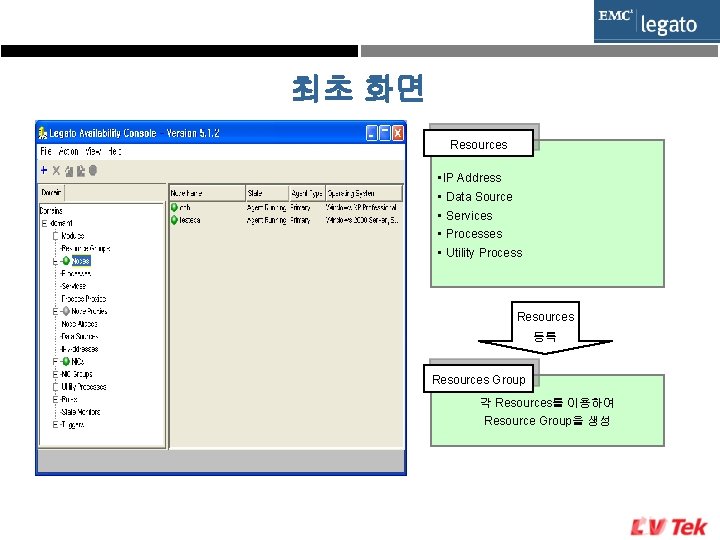Expand the NICs tree branch
Viewport: 720px width, 540px height.
[56, 361]
